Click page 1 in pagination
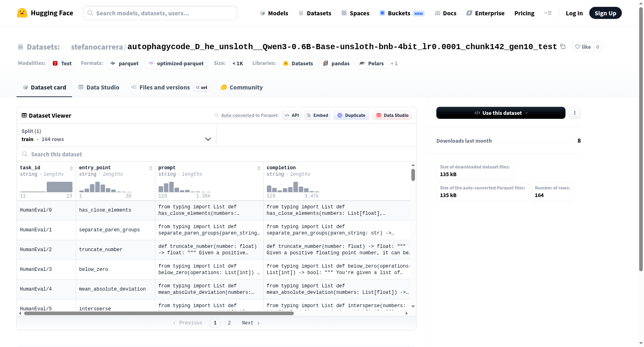Image resolution: width=644 pixels, height=347 pixels. [x=215, y=323]
